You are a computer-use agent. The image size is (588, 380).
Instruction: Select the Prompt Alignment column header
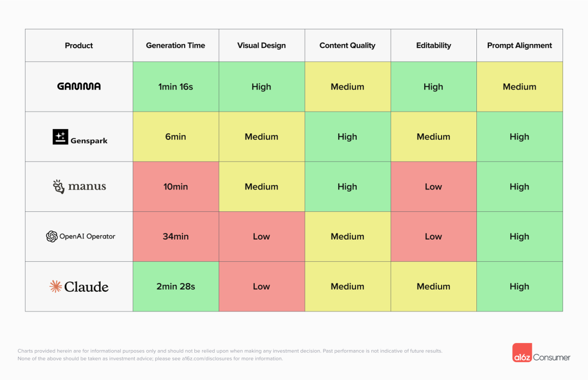coord(519,46)
